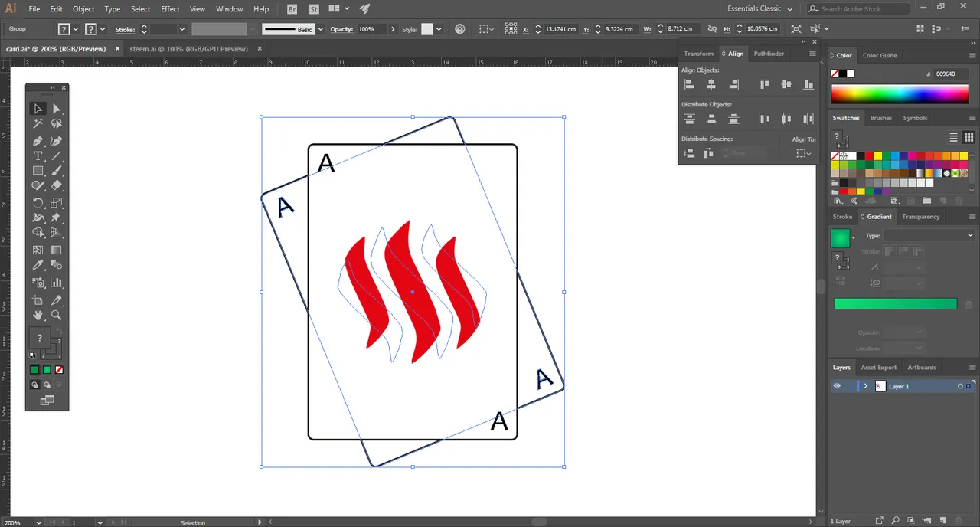Click Vertical Align Top icon
Image resolution: width=980 pixels, height=527 pixels.
[x=763, y=85]
